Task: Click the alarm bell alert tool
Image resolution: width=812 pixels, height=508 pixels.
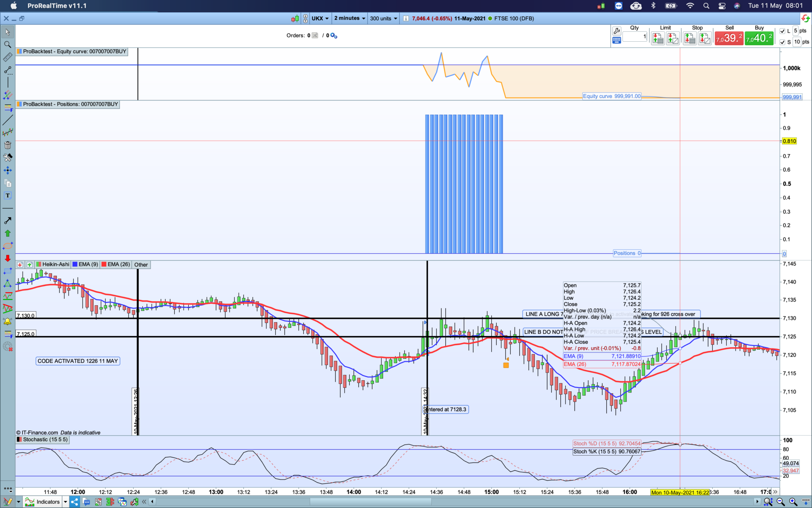Action: coord(8,321)
